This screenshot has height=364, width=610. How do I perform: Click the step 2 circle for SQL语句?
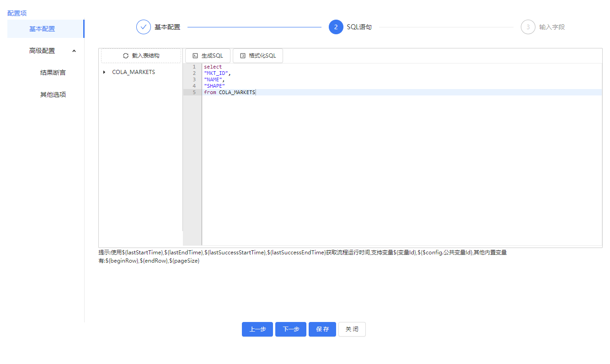pos(336,27)
